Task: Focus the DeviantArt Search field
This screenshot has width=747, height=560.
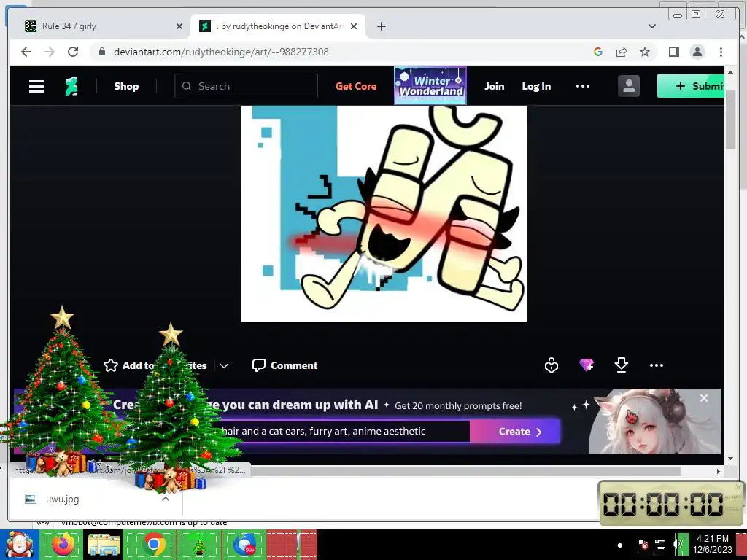Action: (x=246, y=86)
